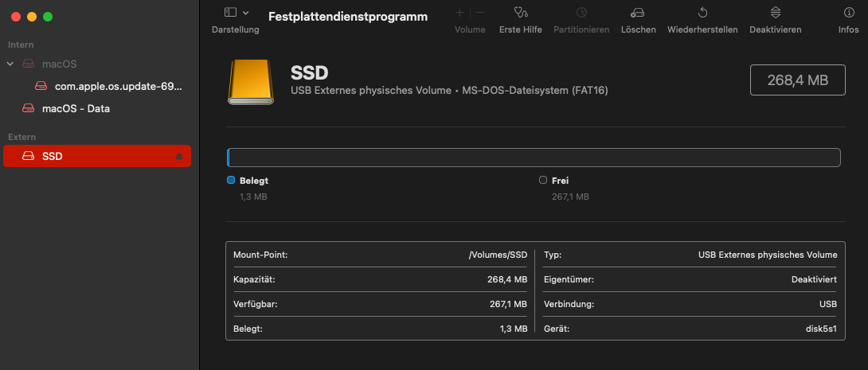Click the Extern section header

tap(22, 137)
